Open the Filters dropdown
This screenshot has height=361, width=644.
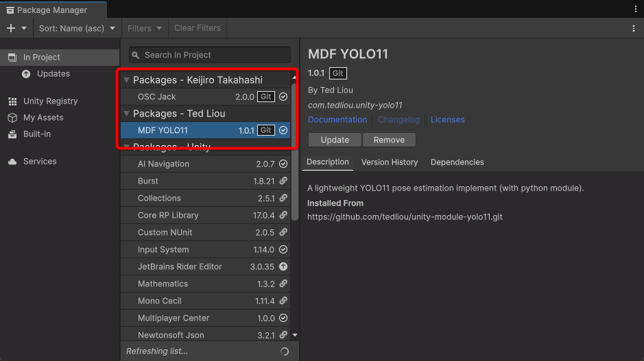pos(144,28)
